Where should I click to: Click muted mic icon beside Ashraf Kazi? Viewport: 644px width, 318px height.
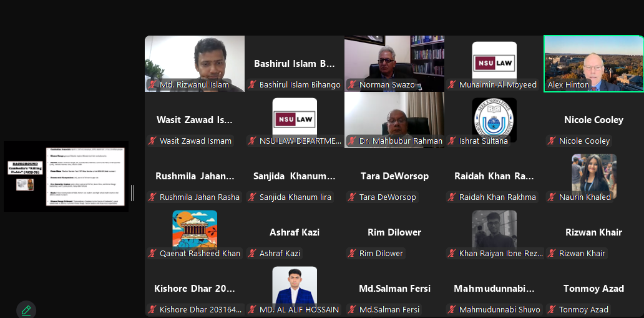coord(253,254)
